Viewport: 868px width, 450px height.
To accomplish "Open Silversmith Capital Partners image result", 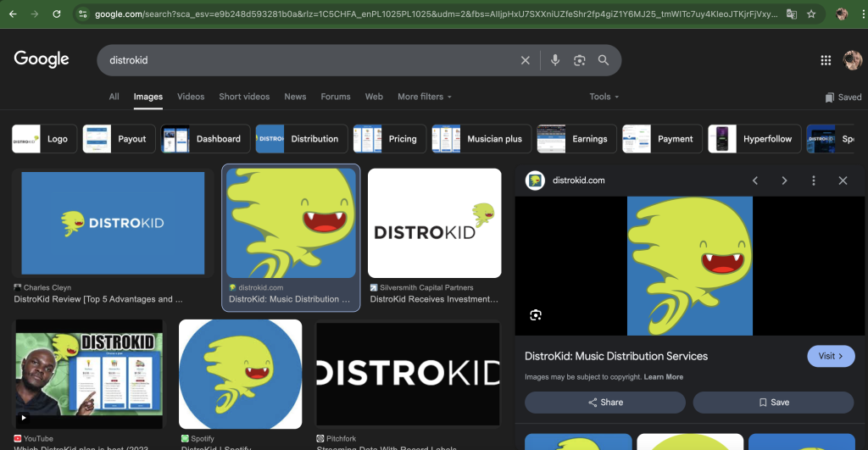I will (x=435, y=223).
